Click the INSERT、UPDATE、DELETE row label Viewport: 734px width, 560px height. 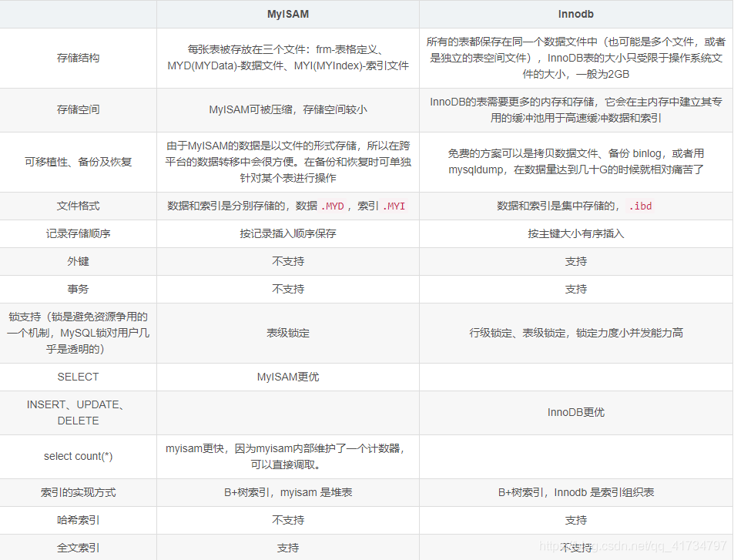click(78, 413)
